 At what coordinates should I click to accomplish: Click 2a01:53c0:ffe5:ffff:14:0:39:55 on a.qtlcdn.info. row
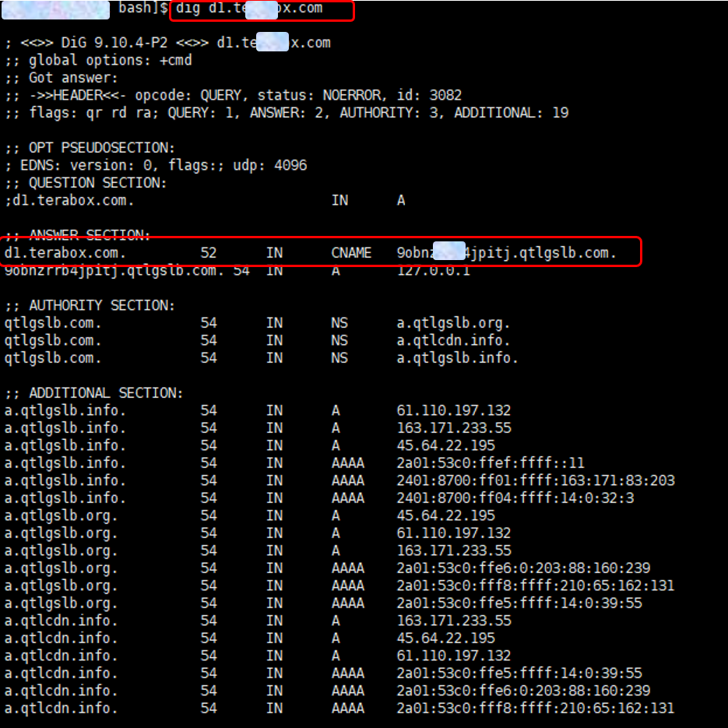(x=519, y=673)
